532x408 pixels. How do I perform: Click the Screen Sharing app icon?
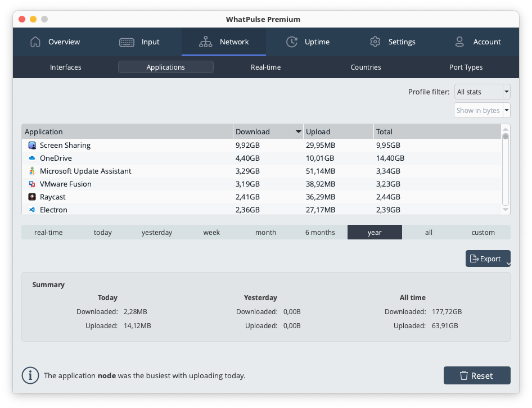[32, 146]
